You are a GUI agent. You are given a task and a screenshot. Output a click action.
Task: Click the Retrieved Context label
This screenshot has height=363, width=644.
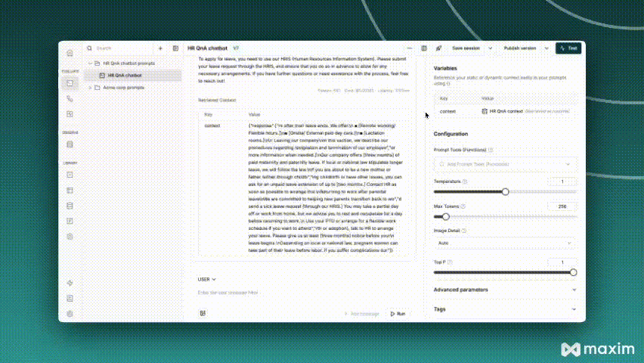pos(217,100)
